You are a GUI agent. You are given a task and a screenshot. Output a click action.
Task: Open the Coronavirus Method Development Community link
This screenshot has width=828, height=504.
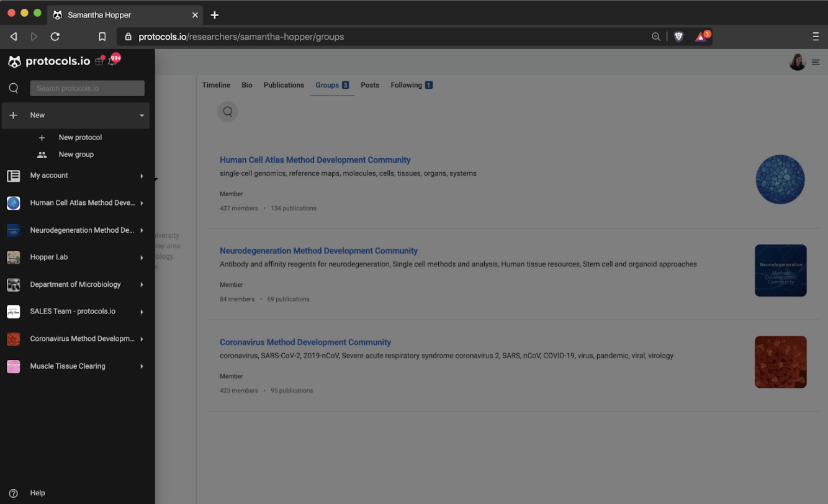click(x=305, y=342)
